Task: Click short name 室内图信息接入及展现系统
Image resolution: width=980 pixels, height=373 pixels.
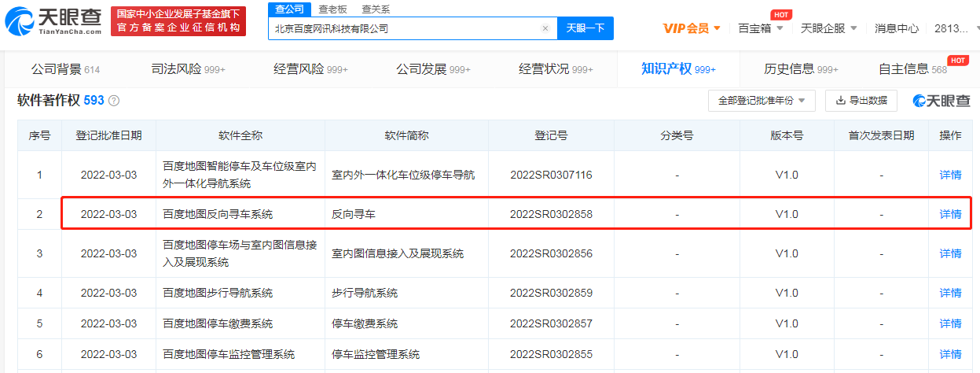Action: 398,253
